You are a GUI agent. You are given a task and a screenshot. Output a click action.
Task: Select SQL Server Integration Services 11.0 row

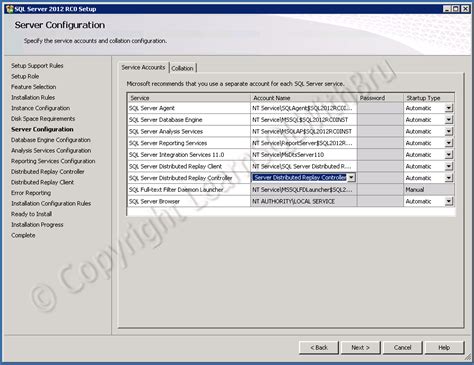pos(189,155)
